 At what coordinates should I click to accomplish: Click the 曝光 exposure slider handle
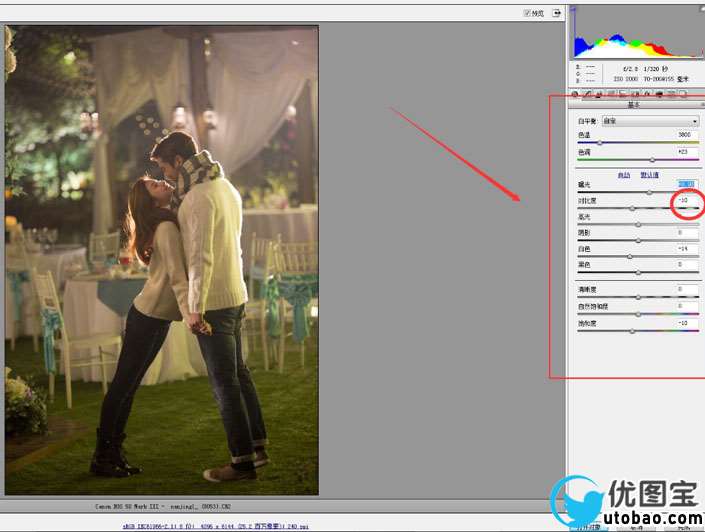(649, 192)
